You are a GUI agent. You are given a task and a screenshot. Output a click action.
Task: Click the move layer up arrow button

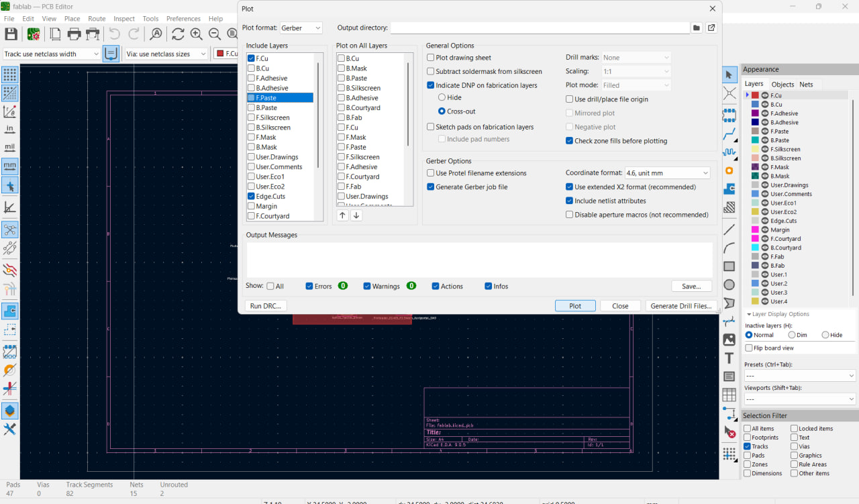(342, 215)
